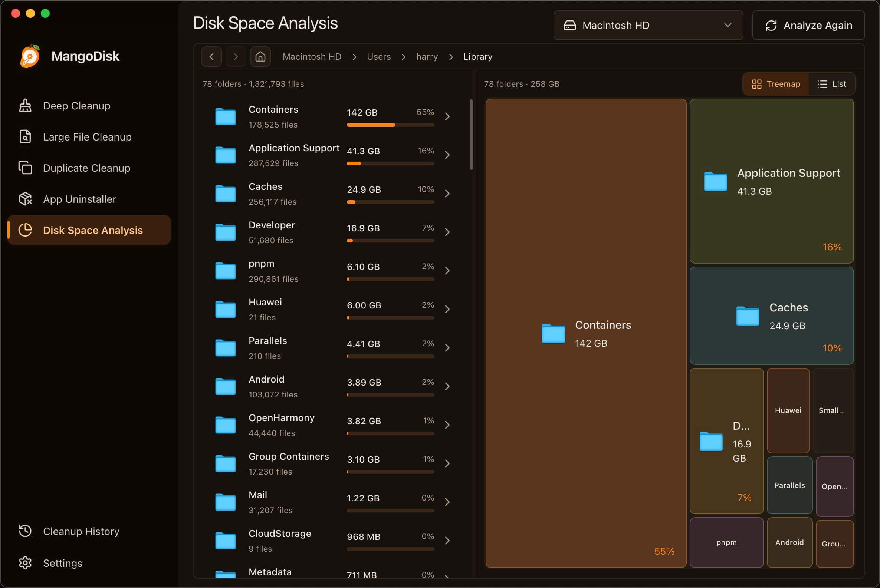Click the OpenHarmony folder icon in list
This screenshot has height=588, width=880.
pos(226,426)
